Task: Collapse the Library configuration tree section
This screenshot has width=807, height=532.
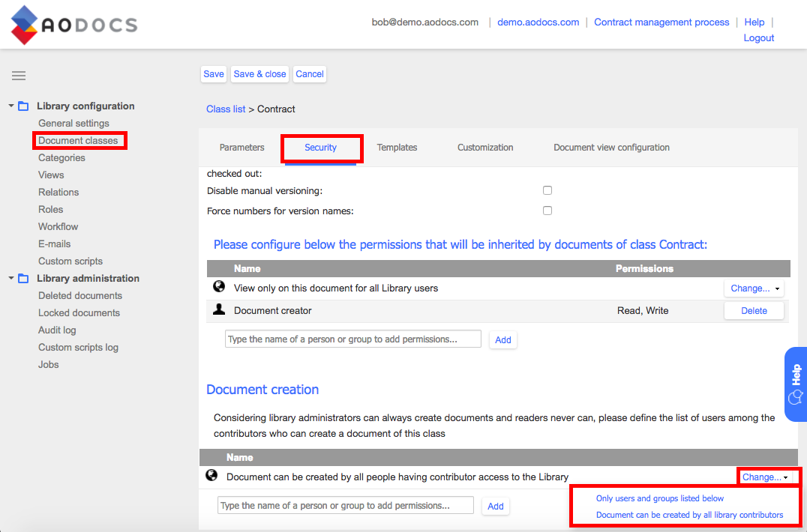Action: pos(10,106)
